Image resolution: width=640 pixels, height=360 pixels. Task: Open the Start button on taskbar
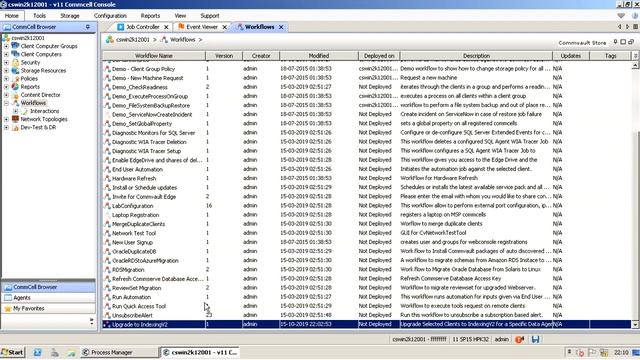click(x=13, y=352)
